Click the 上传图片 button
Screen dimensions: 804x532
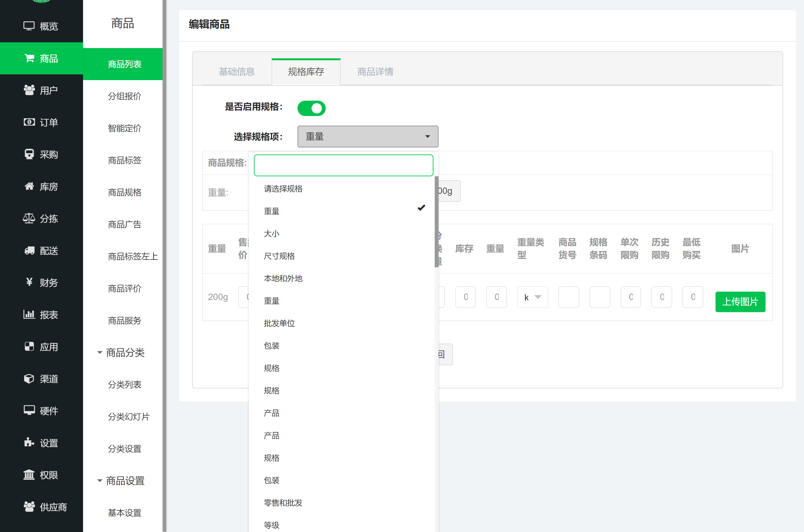(x=740, y=302)
